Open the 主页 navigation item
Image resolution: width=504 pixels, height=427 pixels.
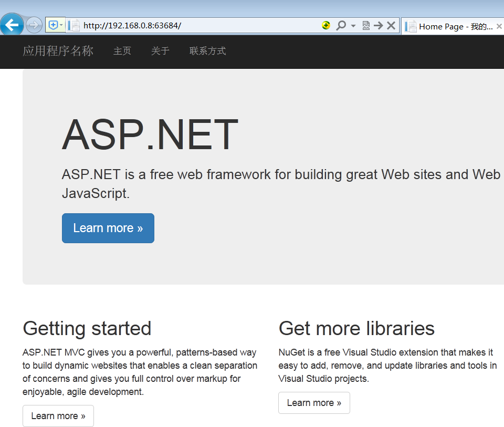click(x=122, y=51)
